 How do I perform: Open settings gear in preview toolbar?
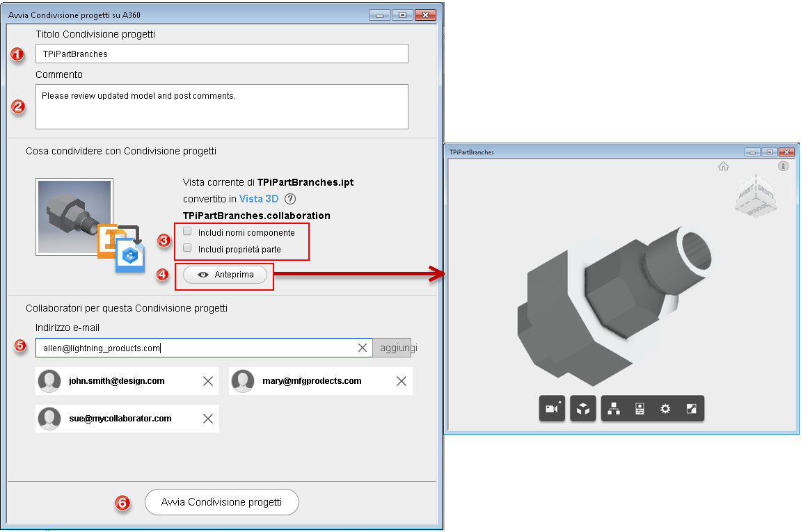click(665, 409)
